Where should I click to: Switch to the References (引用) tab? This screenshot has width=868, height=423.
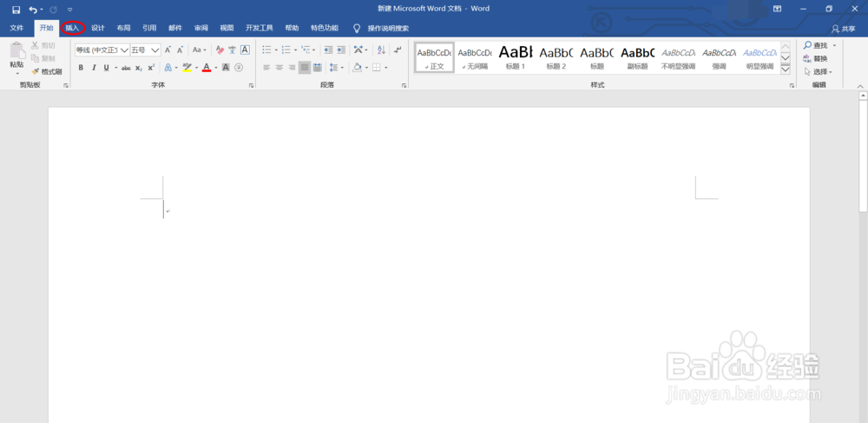point(149,28)
